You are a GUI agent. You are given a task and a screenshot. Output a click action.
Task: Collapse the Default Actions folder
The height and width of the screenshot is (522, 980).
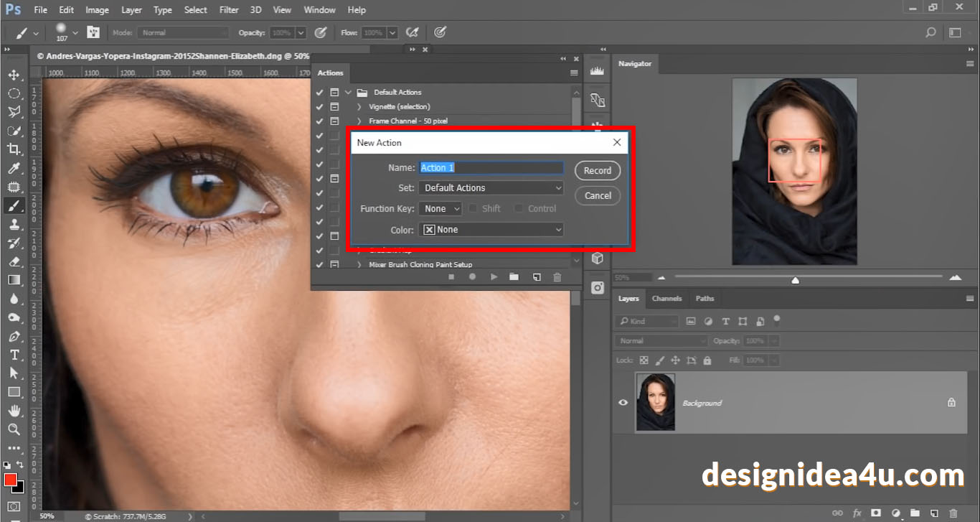click(x=349, y=92)
